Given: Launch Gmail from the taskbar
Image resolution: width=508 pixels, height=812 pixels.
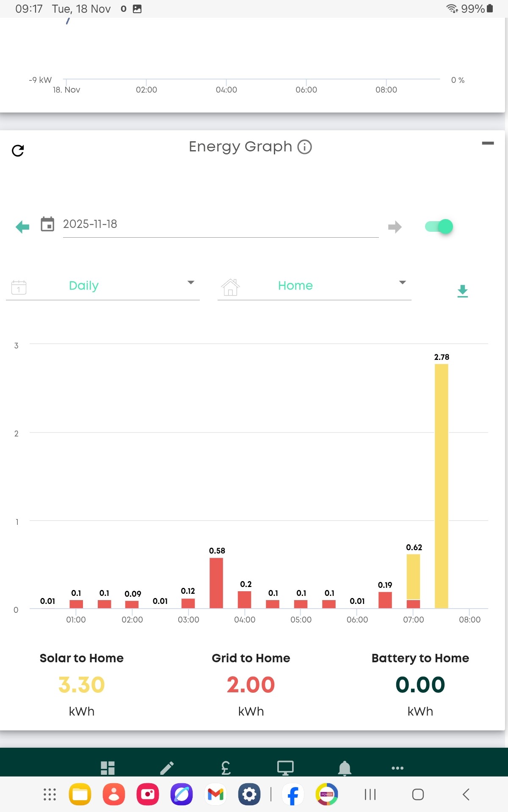Looking at the screenshot, I should 215,795.
